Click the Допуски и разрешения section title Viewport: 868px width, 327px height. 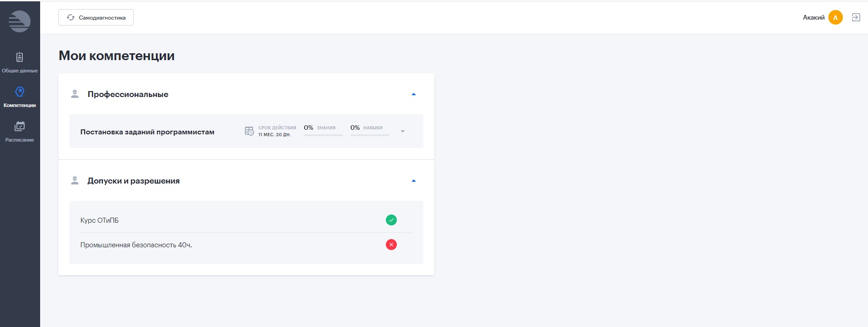coord(133,181)
